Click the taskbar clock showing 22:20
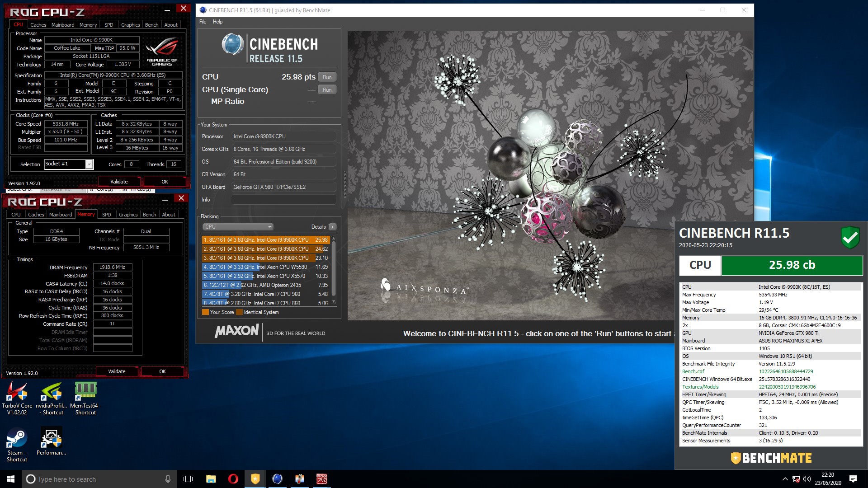The height and width of the screenshot is (488, 868). [x=828, y=479]
